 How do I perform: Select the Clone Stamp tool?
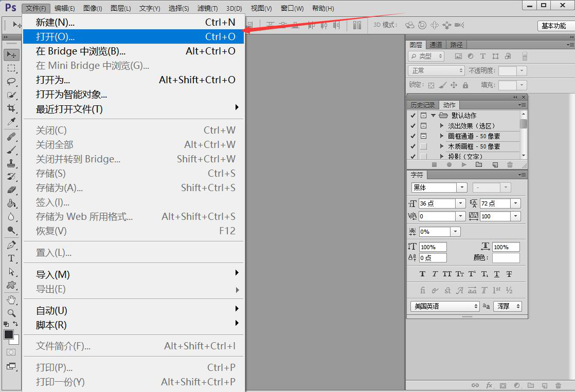point(11,163)
